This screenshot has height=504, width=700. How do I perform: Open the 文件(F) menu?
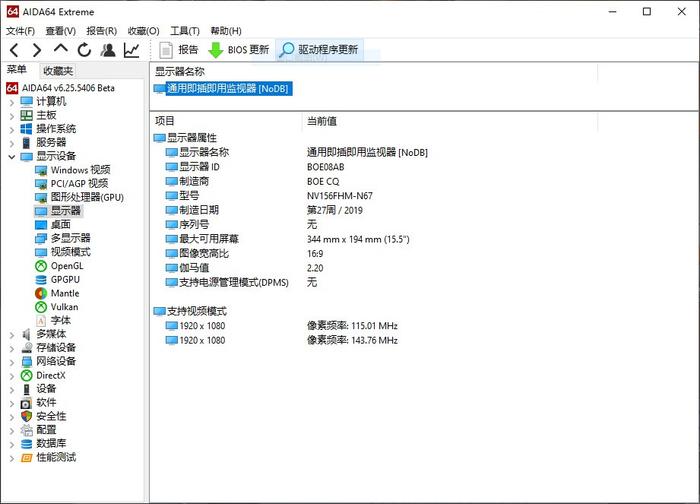[x=21, y=31]
